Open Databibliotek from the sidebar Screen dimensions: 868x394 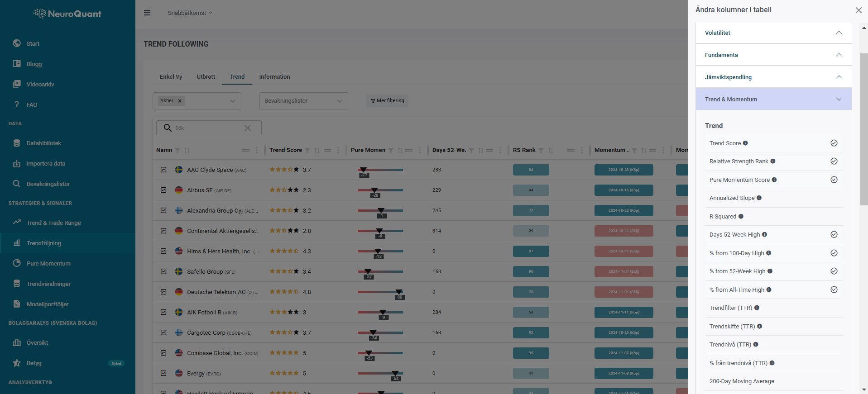coord(43,143)
